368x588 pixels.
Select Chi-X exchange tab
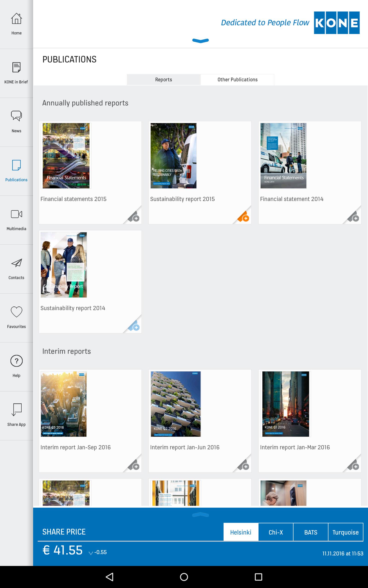pos(276,532)
